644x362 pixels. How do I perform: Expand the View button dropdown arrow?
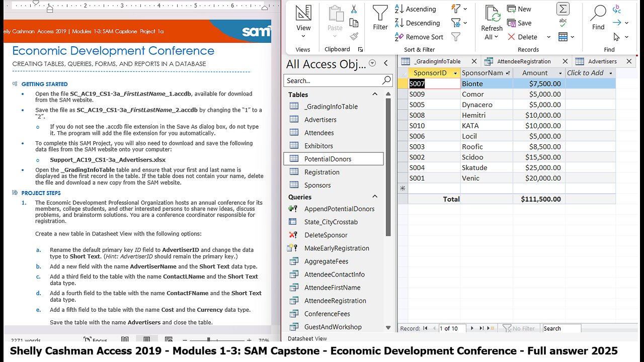pyautogui.click(x=303, y=36)
